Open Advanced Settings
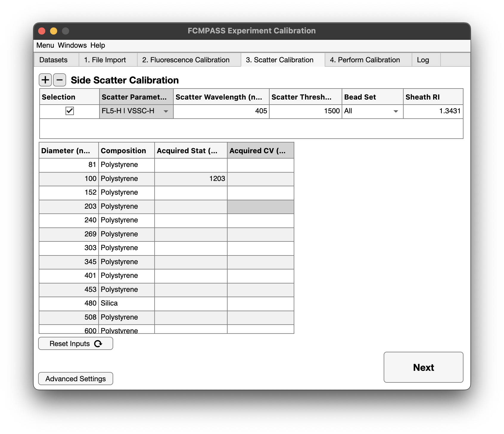This screenshot has height=434, width=504. (x=76, y=379)
